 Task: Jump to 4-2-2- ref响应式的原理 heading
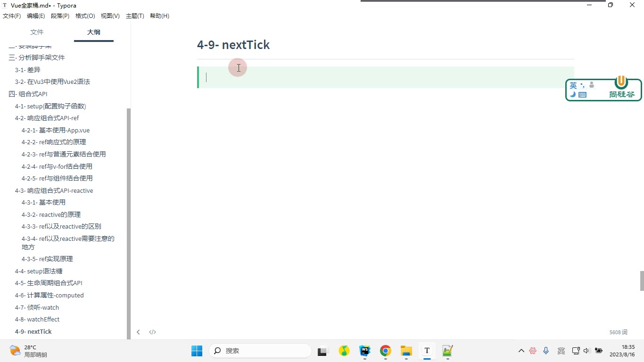click(54, 142)
